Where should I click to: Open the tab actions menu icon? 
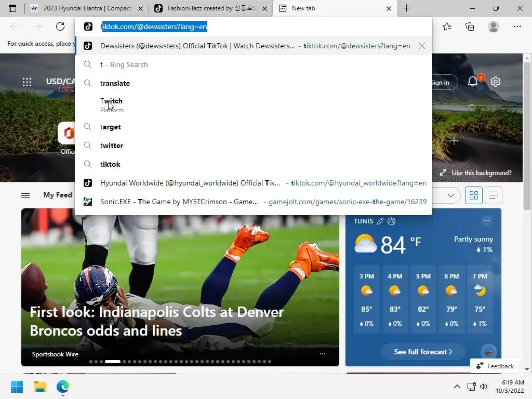(12, 8)
